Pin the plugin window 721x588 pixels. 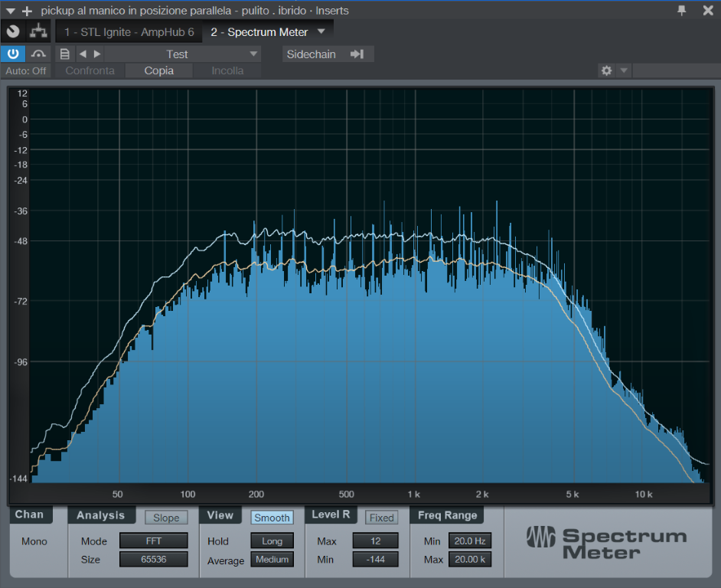pyautogui.click(x=681, y=10)
